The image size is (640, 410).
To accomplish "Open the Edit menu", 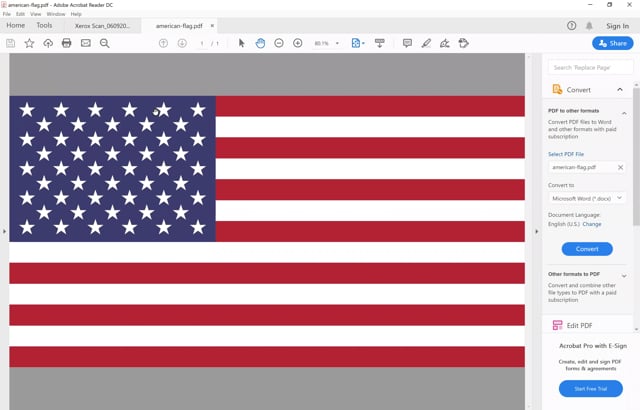I will pos(20,14).
